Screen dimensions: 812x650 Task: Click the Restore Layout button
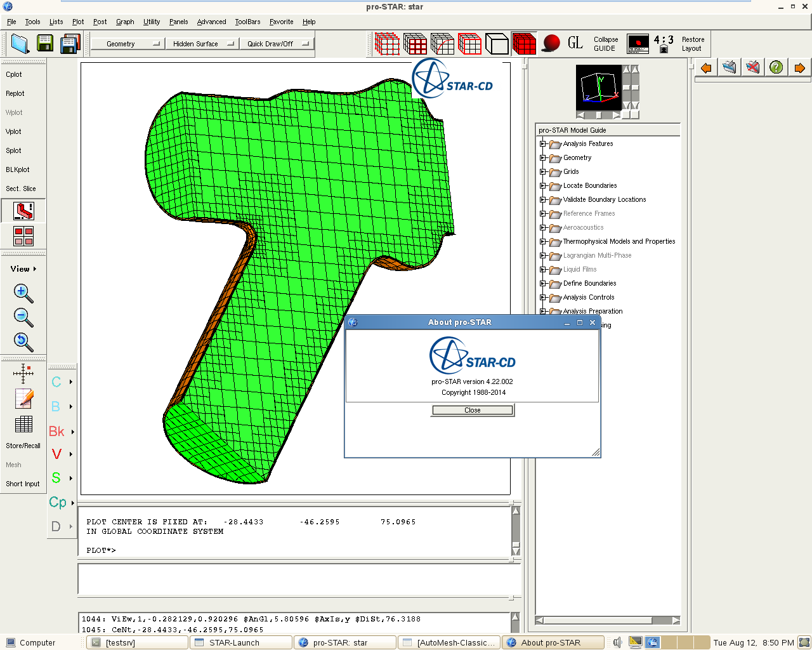(x=693, y=44)
